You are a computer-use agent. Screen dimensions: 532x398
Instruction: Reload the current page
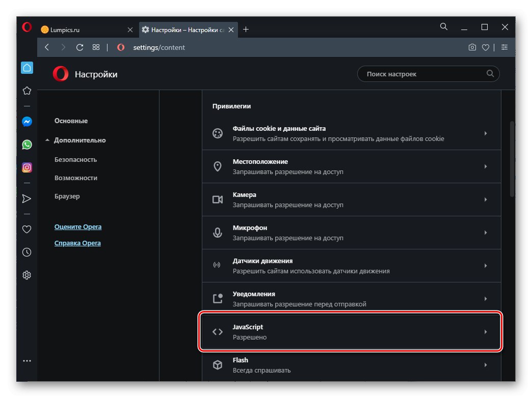point(79,47)
